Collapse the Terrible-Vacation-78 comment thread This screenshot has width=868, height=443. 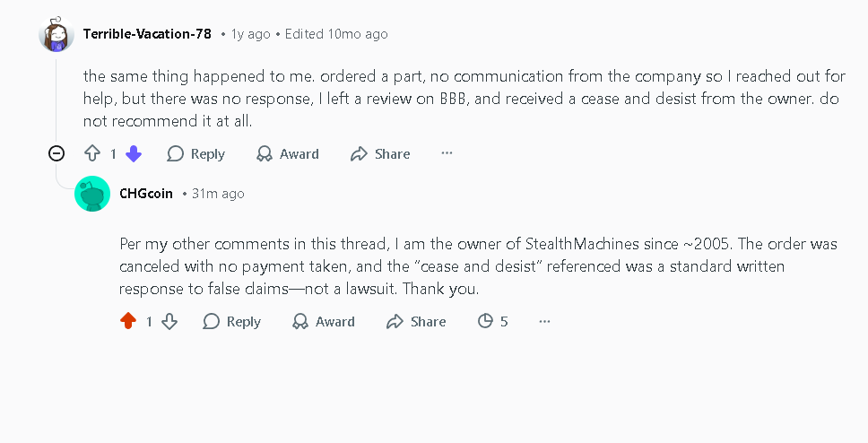(56, 154)
